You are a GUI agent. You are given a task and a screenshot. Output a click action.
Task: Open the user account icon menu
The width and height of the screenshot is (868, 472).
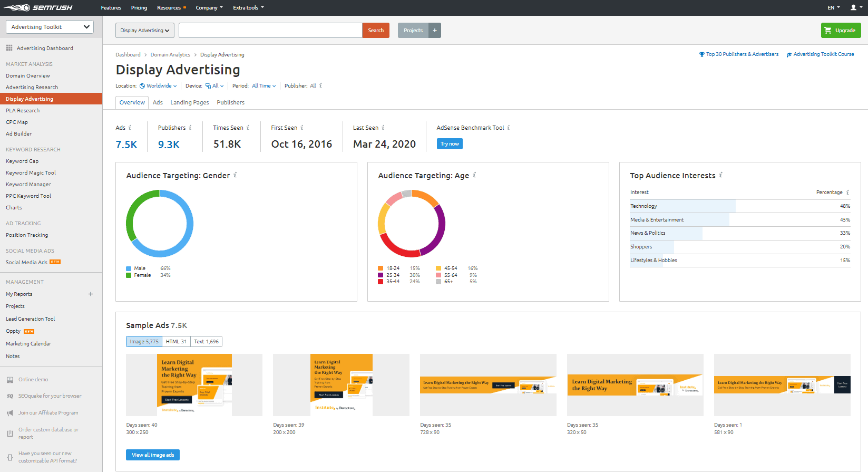(855, 7)
